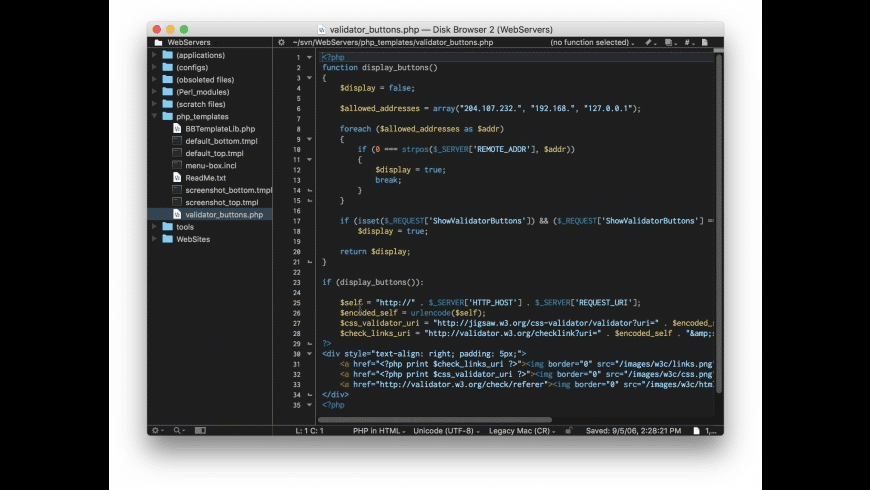Click the gear icon beside the file path
Screen dimensions: 870x490
[x=282, y=43]
